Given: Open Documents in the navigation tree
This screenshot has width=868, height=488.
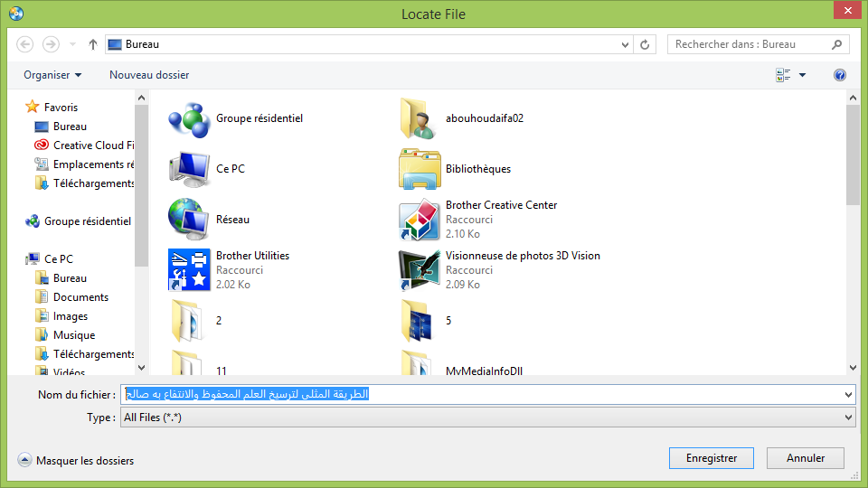Looking at the screenshot, I should click(80, 297).
